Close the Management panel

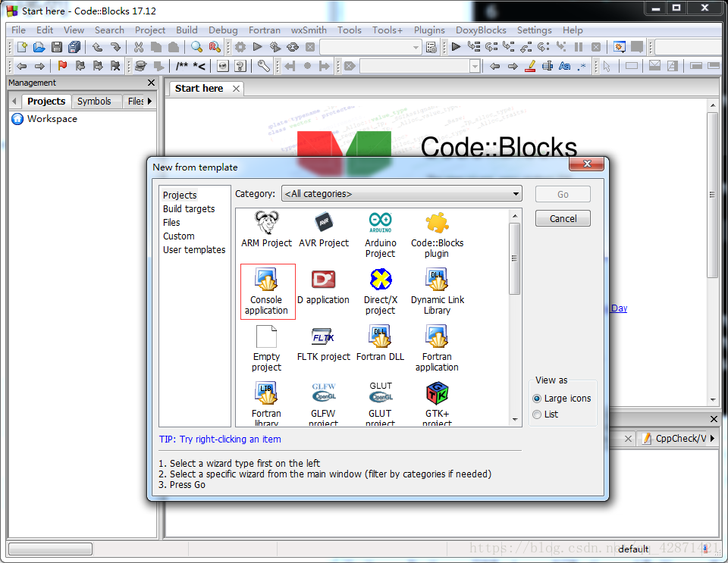pos(151,83)
